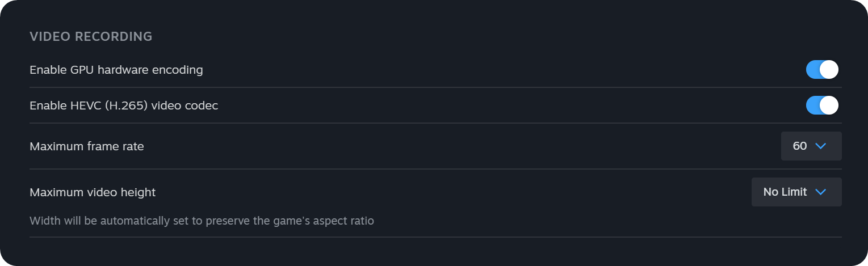Click the blue chevron beside No Limit
Image resolution: width=868 pixels, height=266 pixels.
820,192
